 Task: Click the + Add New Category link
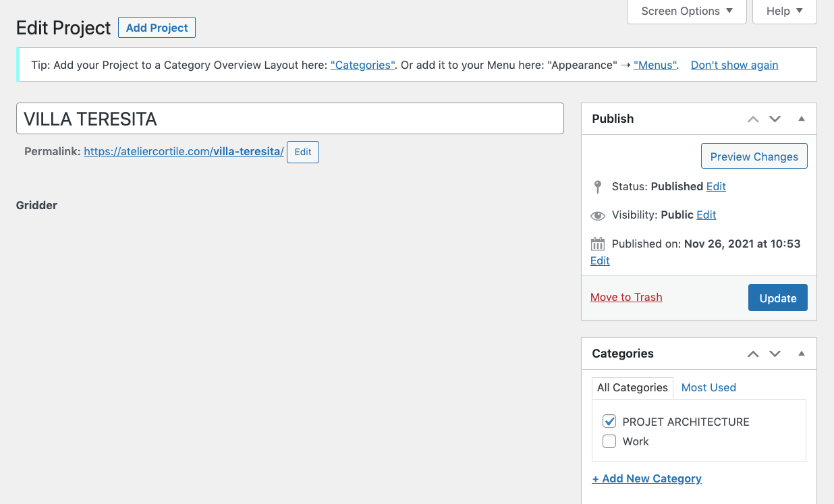(x=646, y=478)
